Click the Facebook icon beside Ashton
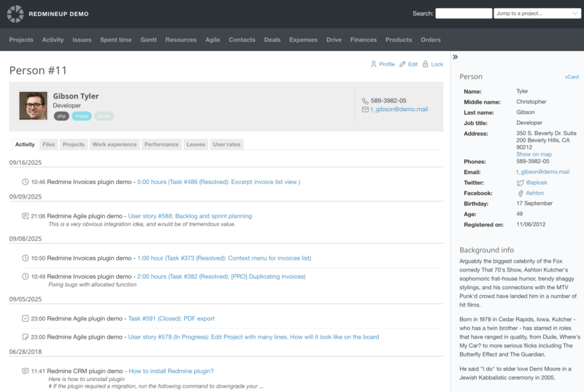The image size is (584, 392). 520,193
